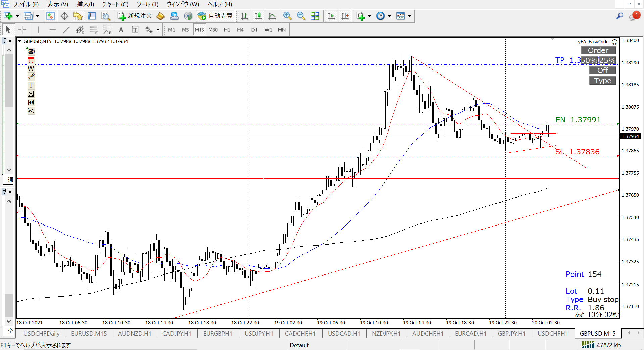Open the indicators list icon

pos(361,16)
